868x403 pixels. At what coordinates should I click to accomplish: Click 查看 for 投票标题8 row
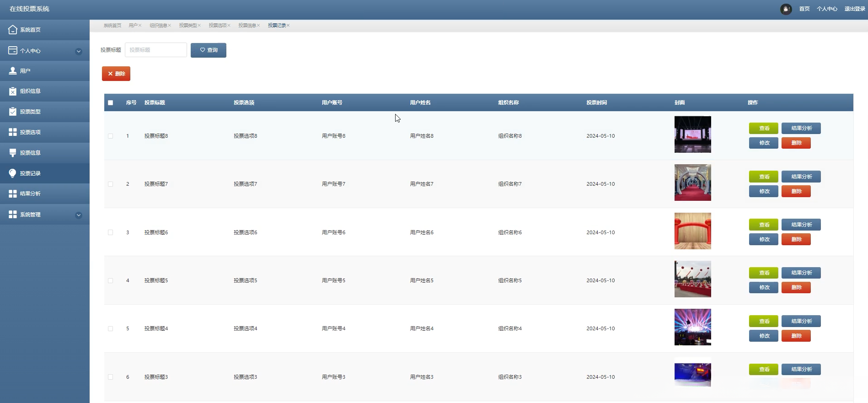[x=764, y=129]
